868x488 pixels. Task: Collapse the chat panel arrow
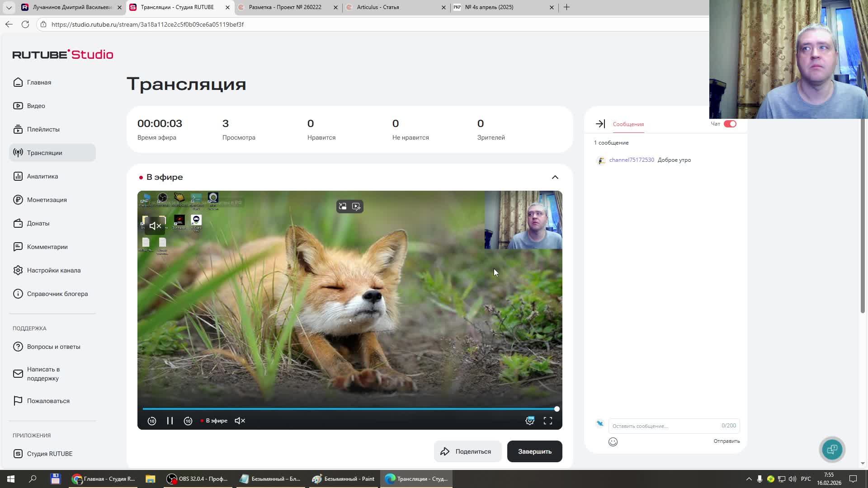600,124
